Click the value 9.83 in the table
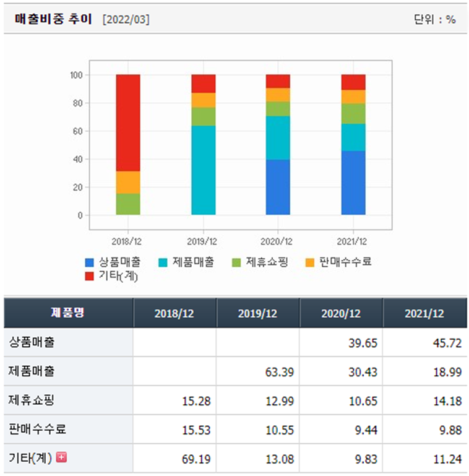Viewport: 469px width, 476px height. click(x=366, y=459)
